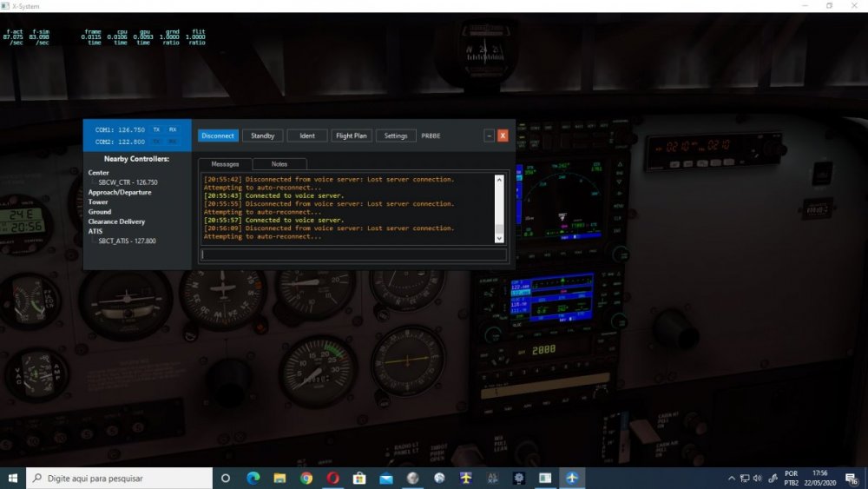Open the yellow airplane app in taskbar
This screenshot has width=868, height=489.
click(x=465, y=478)
